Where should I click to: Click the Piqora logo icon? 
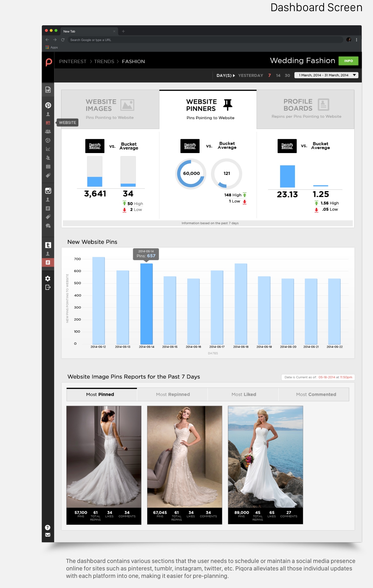[48, 62]
